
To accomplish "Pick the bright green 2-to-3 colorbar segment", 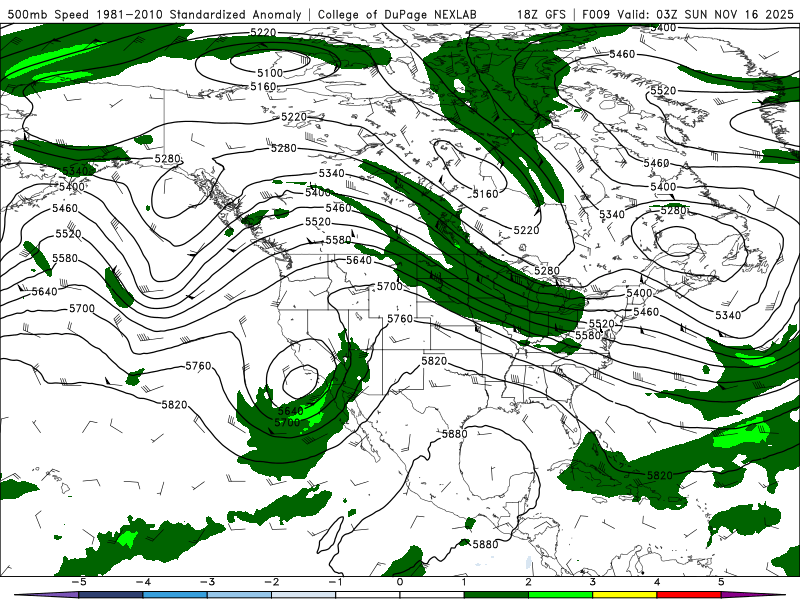I will coord(560,595).
